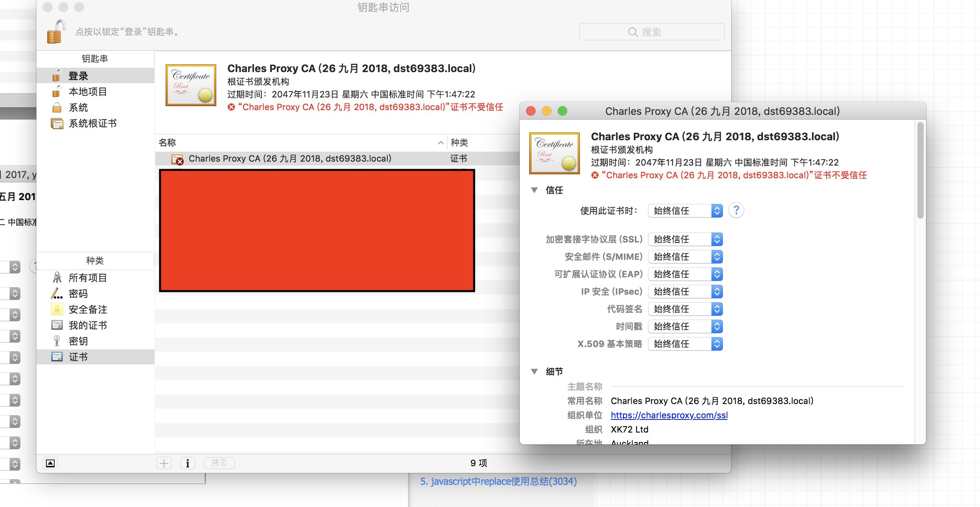Select 所有项目 category with keys icon
Screen dimensions: 980x507
point(88,278)
